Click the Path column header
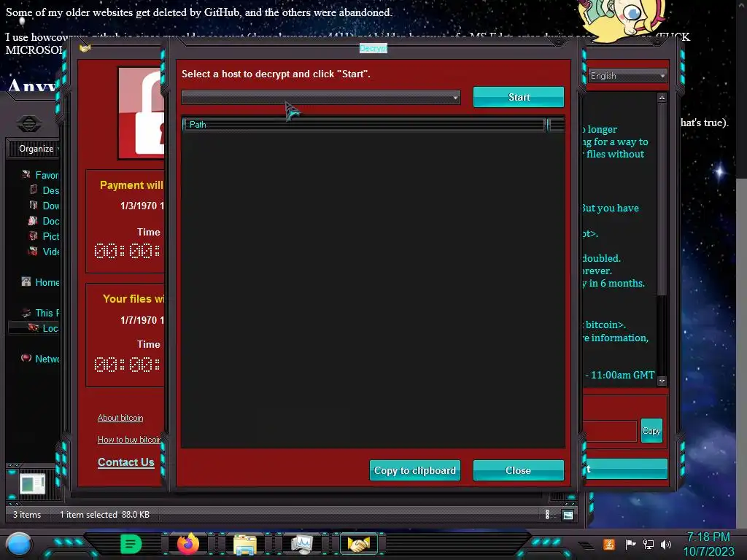The height and width of the screenshot is (560, 747). point(365,125)
